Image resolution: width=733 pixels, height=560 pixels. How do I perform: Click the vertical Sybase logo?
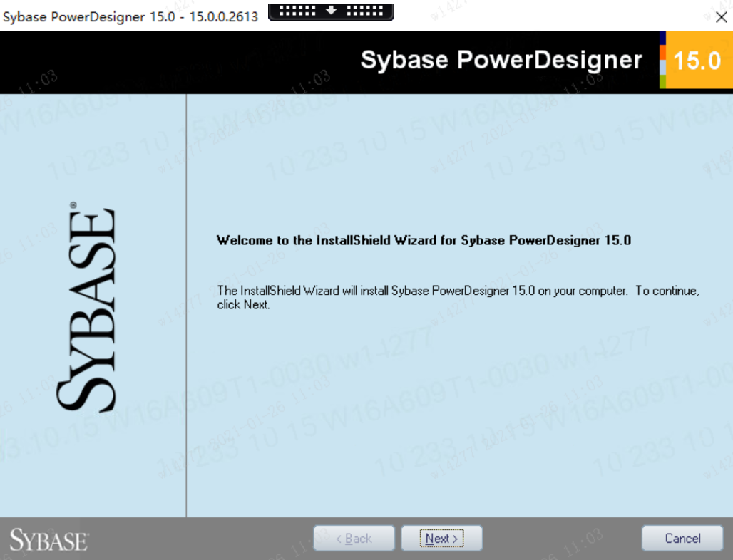[x=86, y=307]
